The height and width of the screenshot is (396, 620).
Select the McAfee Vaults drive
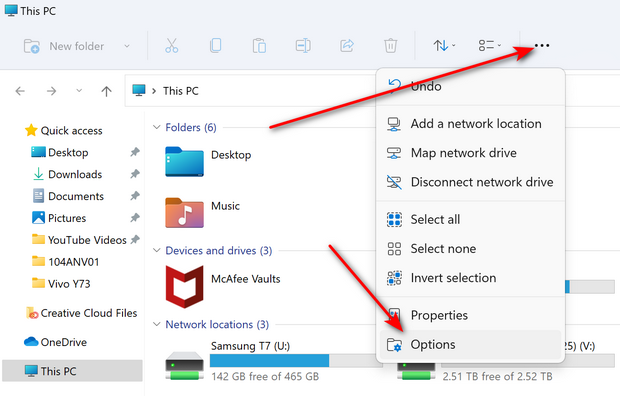223,287
